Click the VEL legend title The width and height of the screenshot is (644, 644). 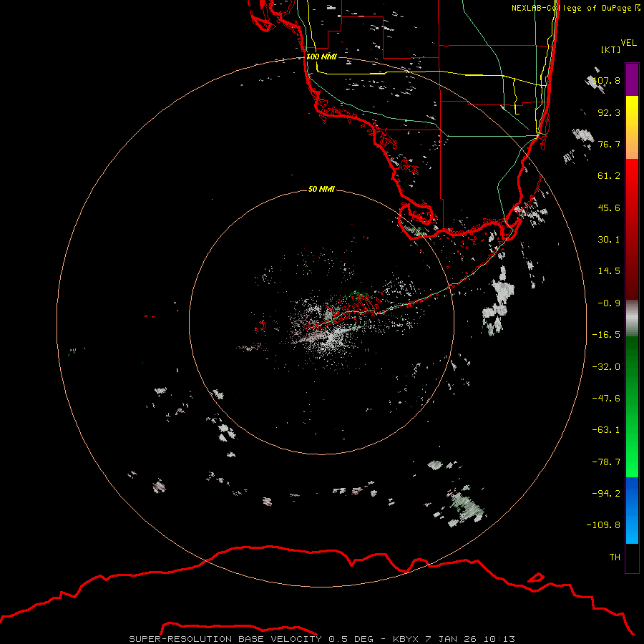(628, 42)
